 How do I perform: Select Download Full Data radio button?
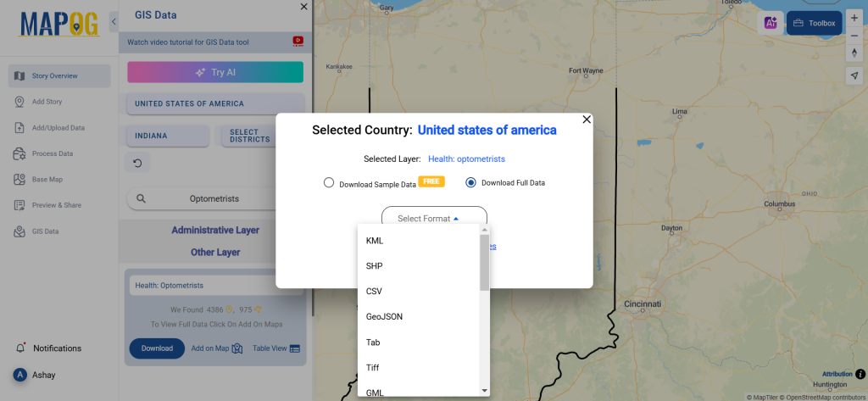471,182
